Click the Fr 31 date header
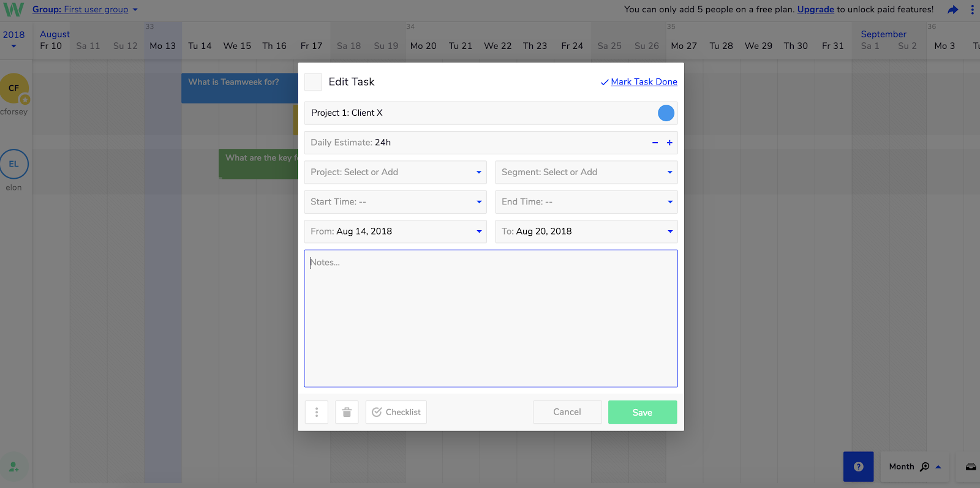 (x=832, y=46)
